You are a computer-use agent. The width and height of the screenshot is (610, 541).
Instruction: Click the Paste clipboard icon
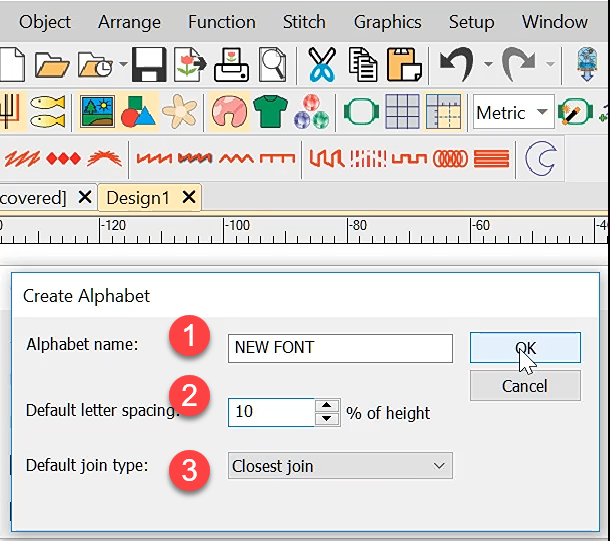(404, 66)
